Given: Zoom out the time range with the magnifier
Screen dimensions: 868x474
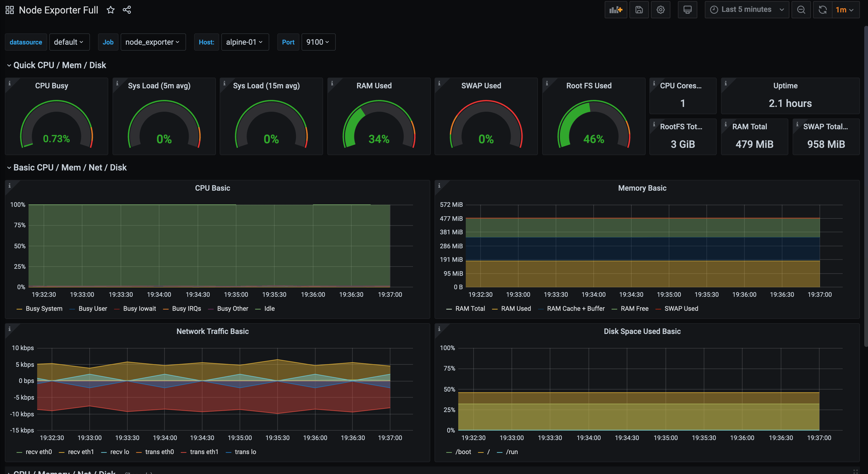Looking at the screenshot, I should [x=801, y=9].
